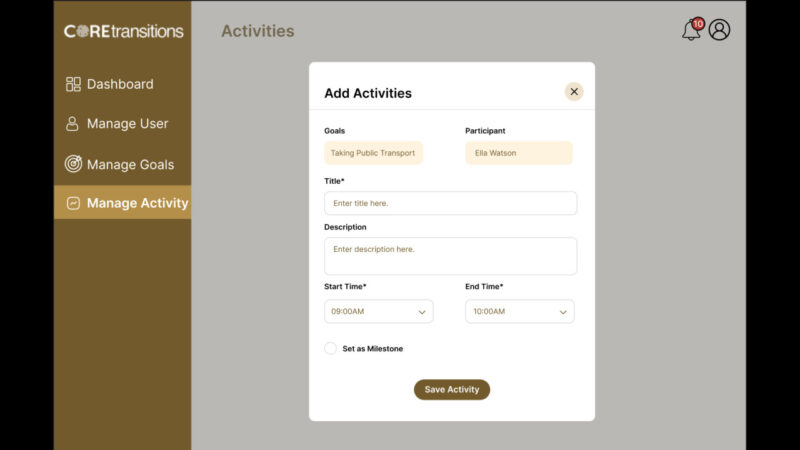Viewport: 800px width, 450px height.
Task: Click the Manage Activity chart icon
Action: click(73, 203)
